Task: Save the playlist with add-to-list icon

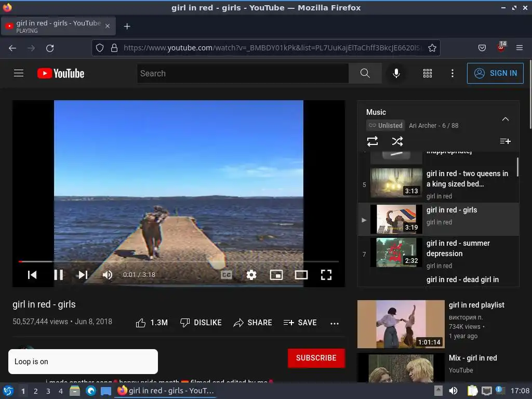Action: coord(505,141)
